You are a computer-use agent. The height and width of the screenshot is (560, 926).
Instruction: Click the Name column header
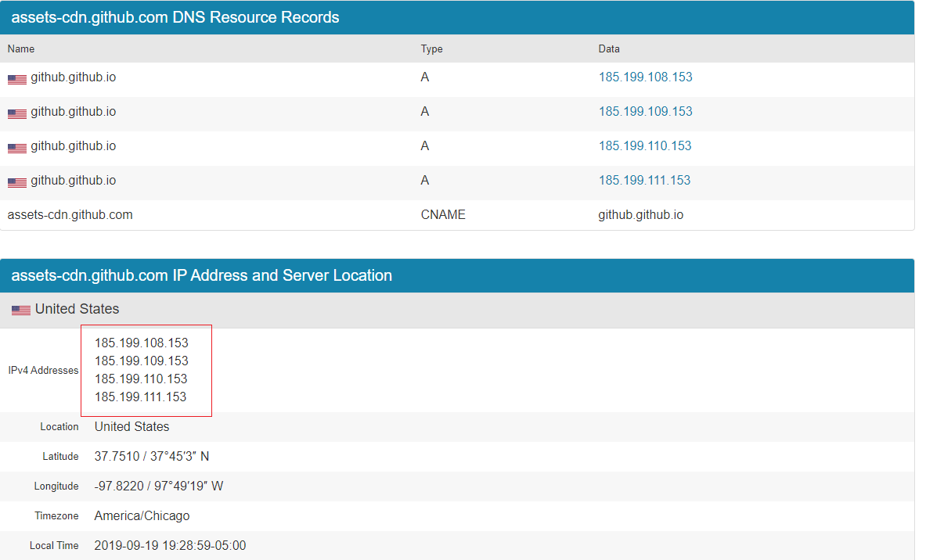(20, 49)
